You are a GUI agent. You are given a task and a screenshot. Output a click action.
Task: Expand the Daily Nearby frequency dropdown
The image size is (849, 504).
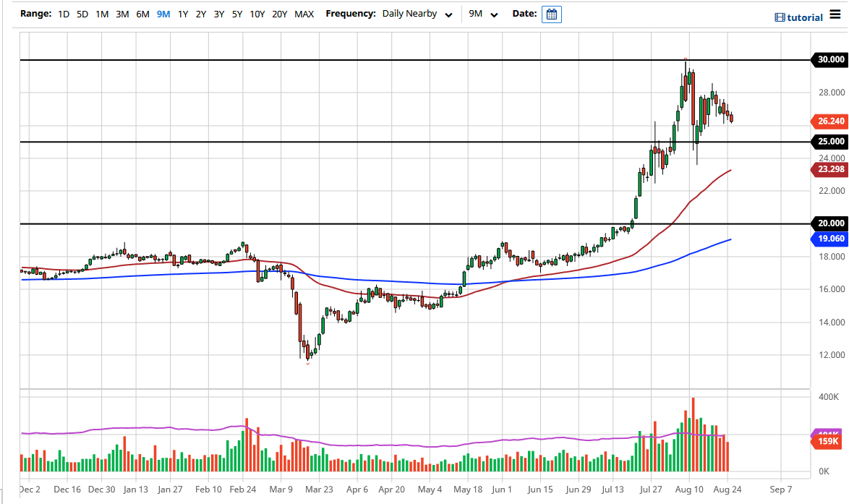(419, 14)
